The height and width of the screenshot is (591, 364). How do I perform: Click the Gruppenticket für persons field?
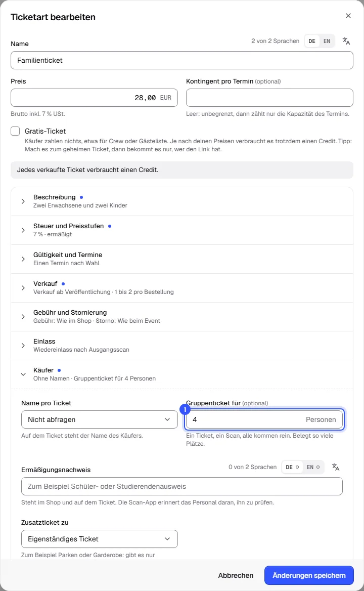click(264, 419)
